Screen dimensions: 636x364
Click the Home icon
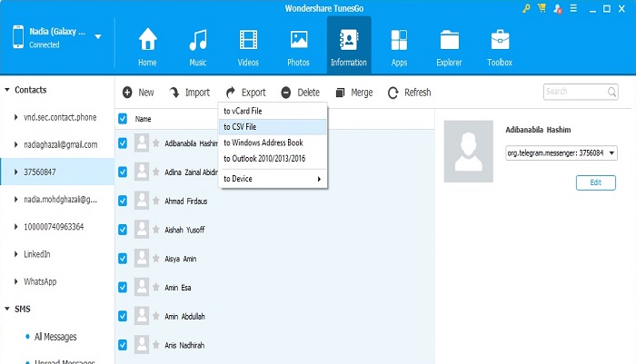click(x=147, y=41)
